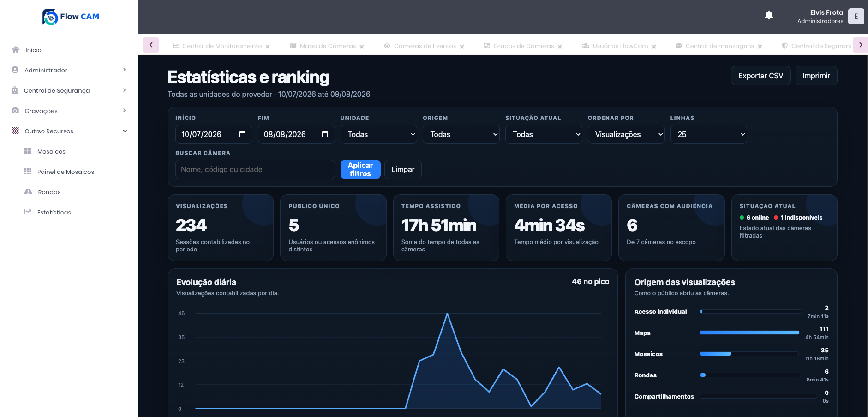This screenshot has width=868, height=417.
Task: Click the Início date field
Action: click(214, 134)
